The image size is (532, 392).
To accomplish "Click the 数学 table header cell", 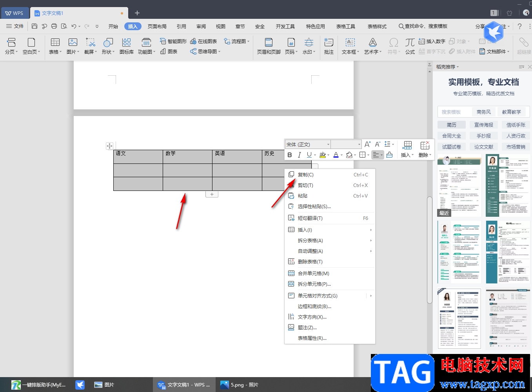I will point(187,157).
